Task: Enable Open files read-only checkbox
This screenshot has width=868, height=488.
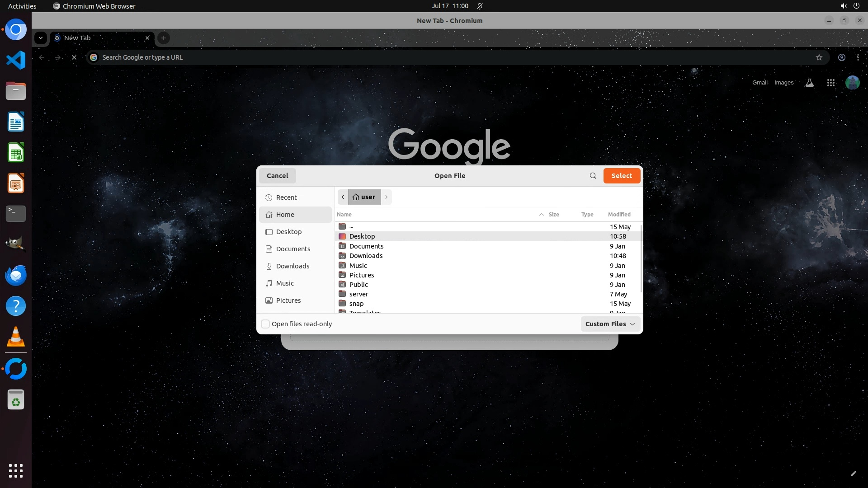Action: coord(266,324)
